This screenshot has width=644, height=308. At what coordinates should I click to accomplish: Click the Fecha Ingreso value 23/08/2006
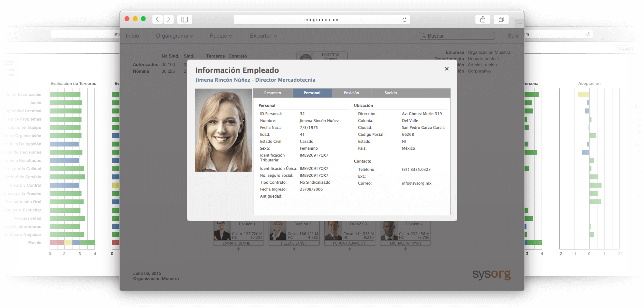(311, 190)
